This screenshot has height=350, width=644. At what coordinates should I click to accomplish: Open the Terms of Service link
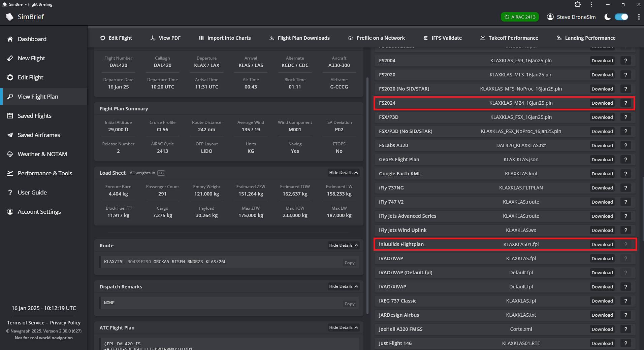point(26,323)
